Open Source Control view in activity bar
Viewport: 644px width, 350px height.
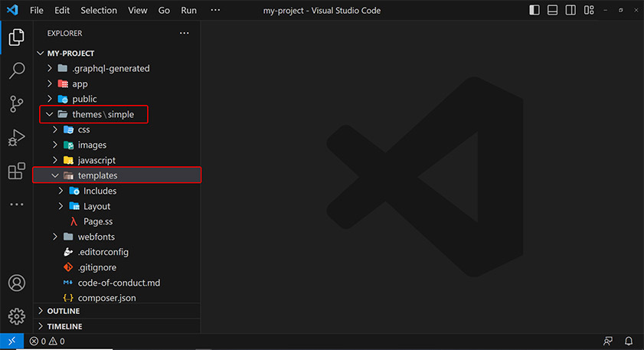click(x=16, y=104)
